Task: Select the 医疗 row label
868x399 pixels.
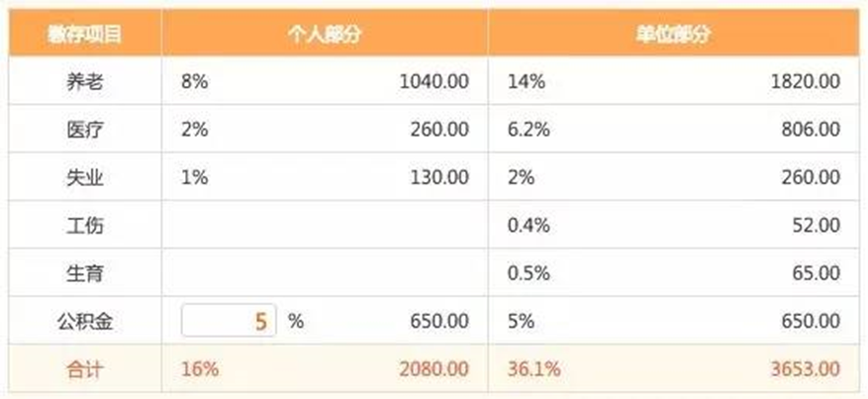Action: coord(85,130)
